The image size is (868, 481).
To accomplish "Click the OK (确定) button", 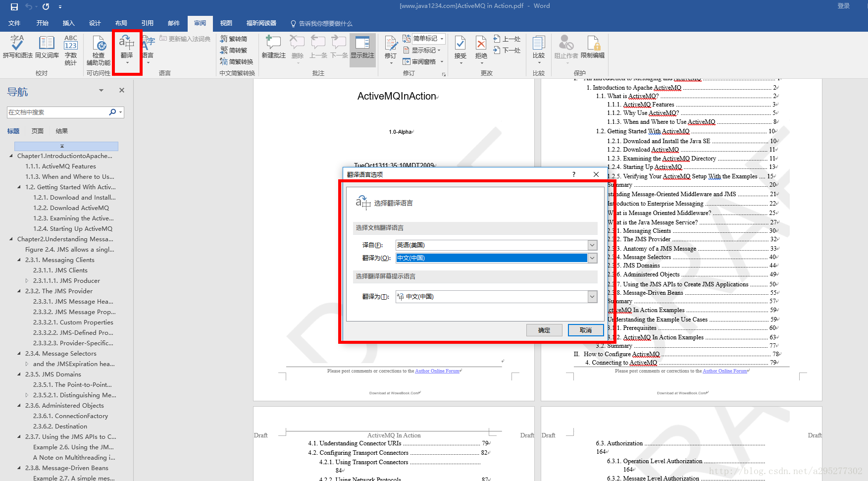I will click(x=544, y=330).
